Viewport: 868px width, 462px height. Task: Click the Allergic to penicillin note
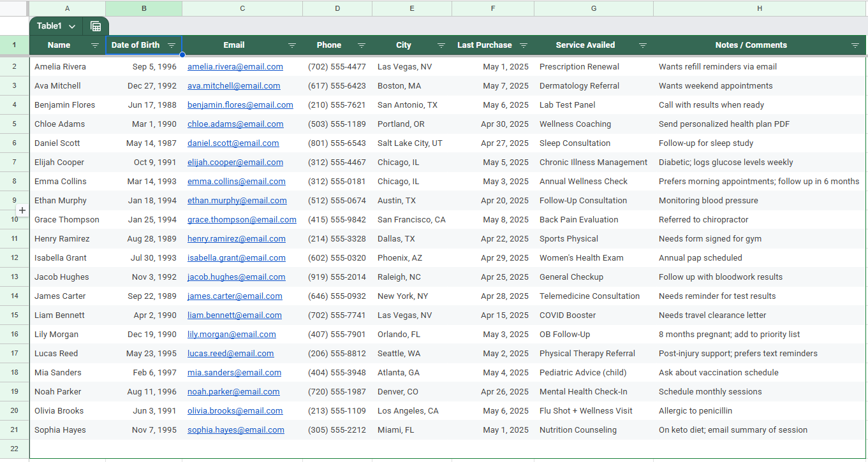click(760, 411)
